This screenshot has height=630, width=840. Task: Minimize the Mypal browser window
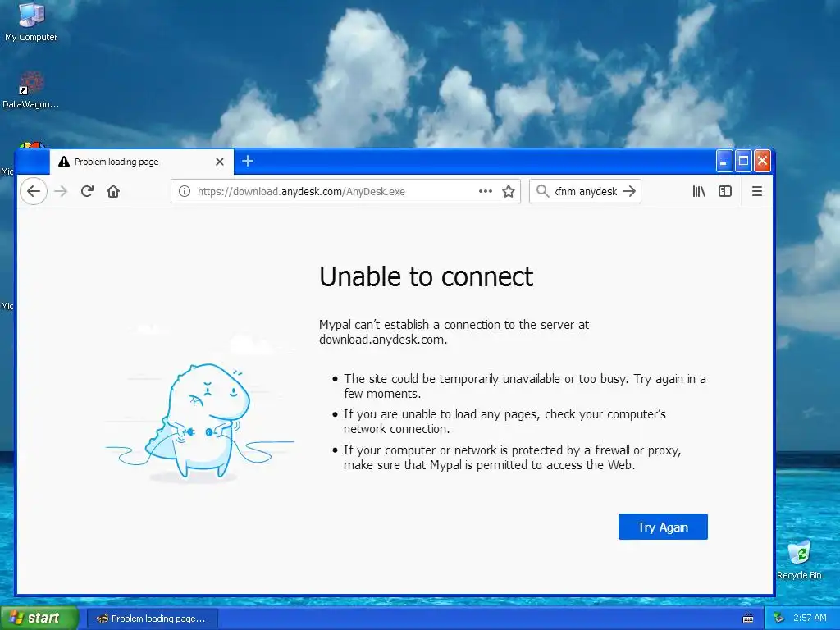(x=724, y=161)
